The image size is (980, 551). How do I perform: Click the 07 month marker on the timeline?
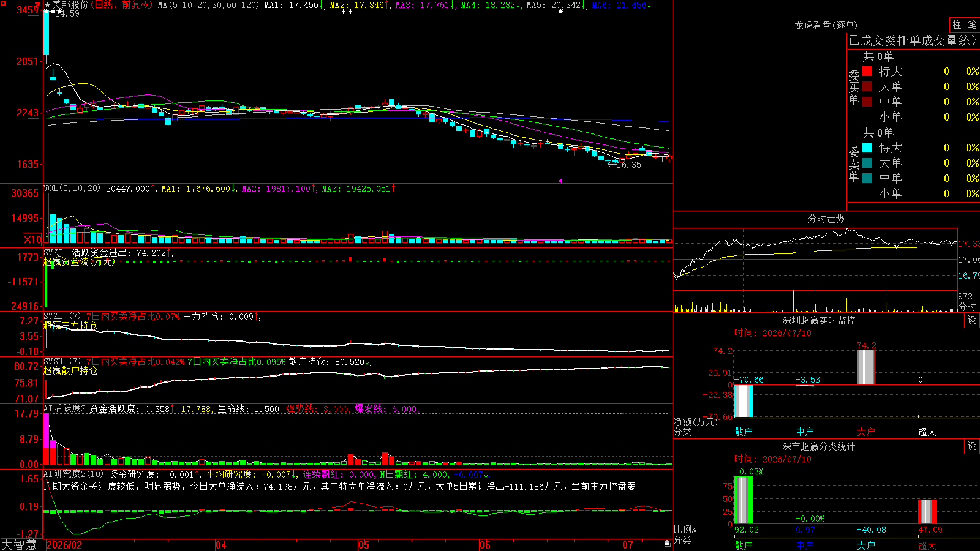(628, 545)
